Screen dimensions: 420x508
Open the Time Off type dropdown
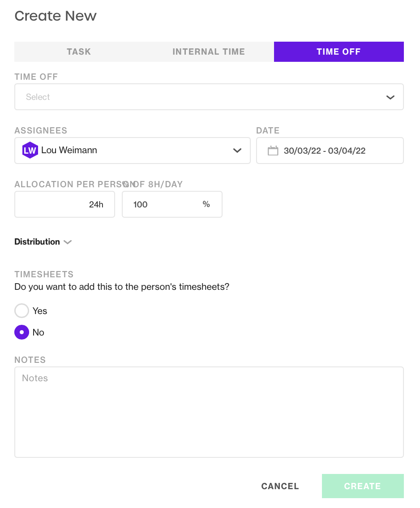[209, 97]
